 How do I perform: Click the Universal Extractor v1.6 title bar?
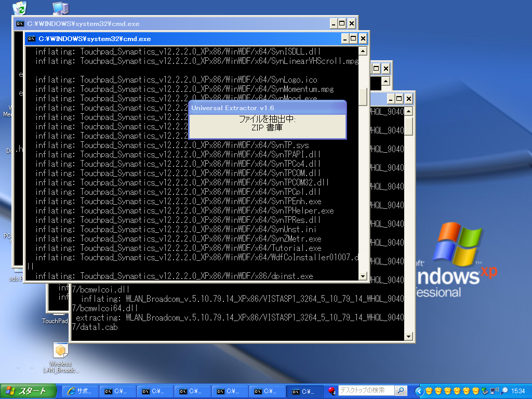(x=268, y=108)
